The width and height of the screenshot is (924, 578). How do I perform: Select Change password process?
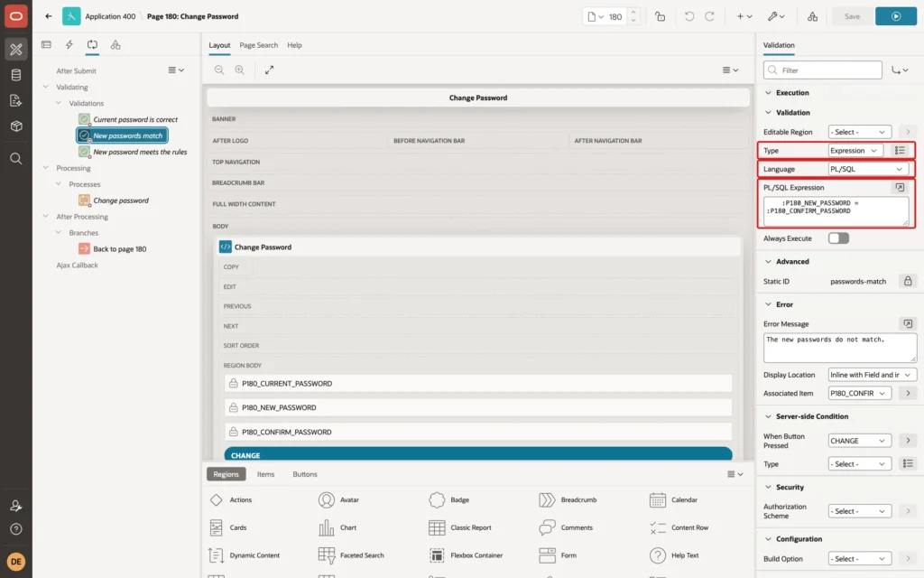tap(121, 200)
